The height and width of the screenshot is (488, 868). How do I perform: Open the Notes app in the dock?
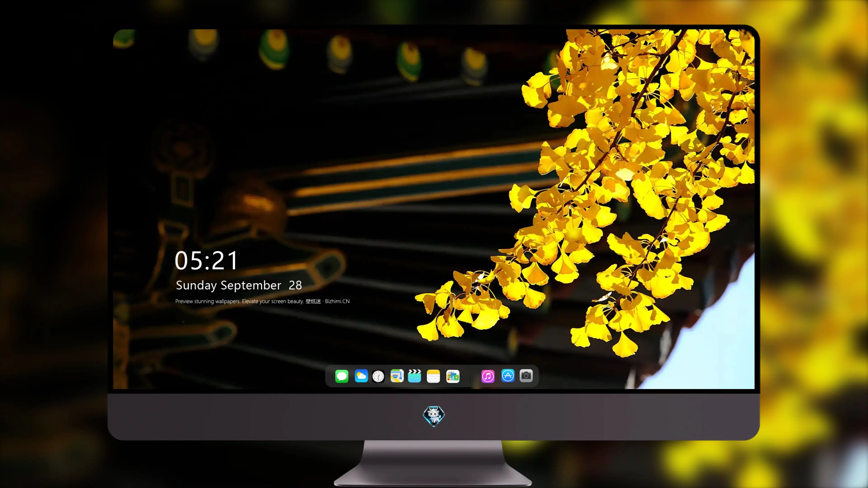click(433, 376)
